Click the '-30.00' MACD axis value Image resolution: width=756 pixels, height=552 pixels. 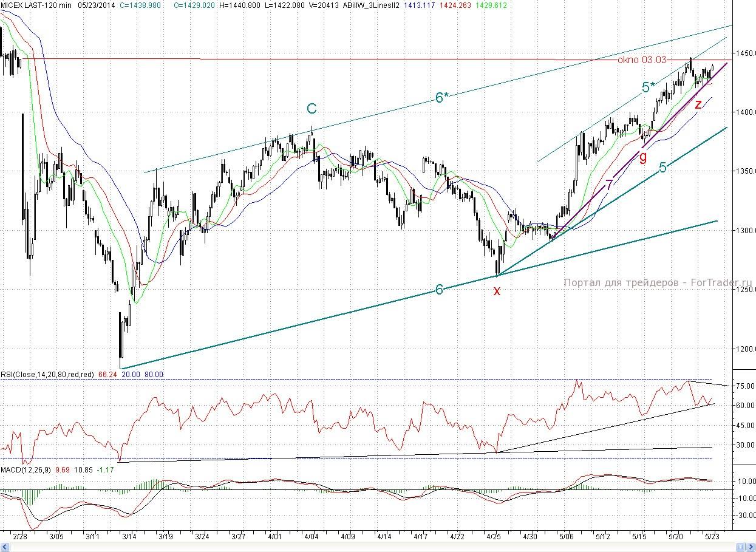click(744, 516)
